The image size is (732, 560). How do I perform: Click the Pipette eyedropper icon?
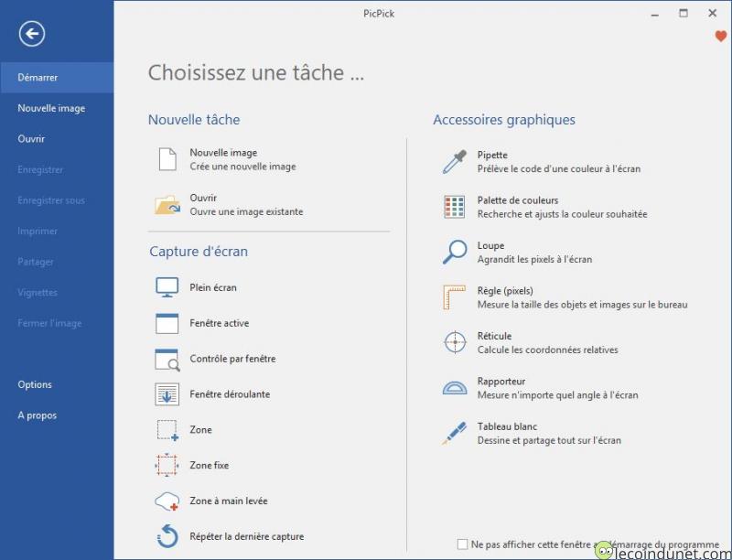point(454,161)
